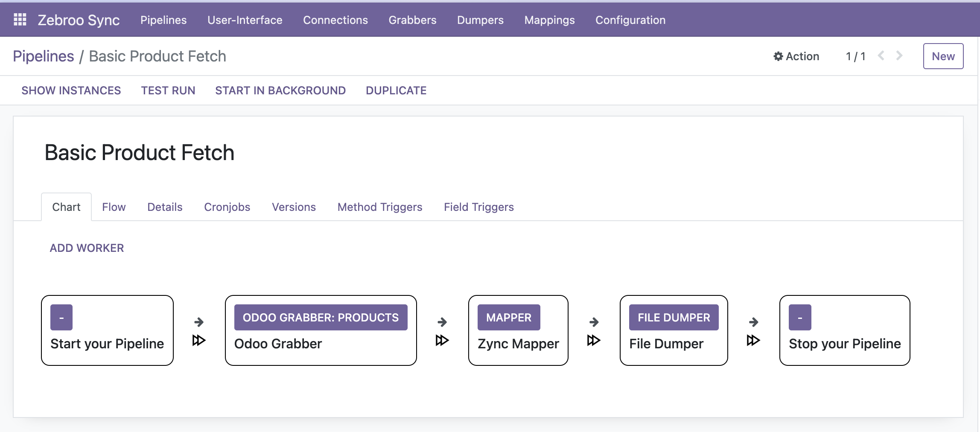
Task: Open the Grabbers menu
Action: (412, 20)
